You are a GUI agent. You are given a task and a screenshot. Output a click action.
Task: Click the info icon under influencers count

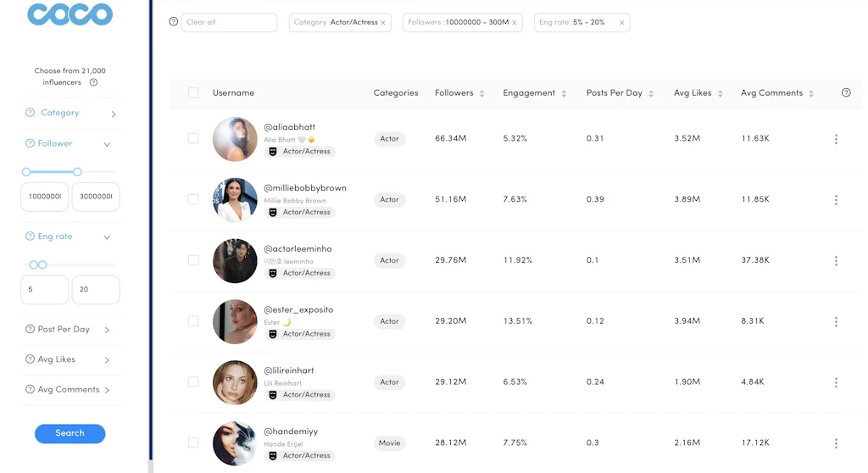[93, 83]
